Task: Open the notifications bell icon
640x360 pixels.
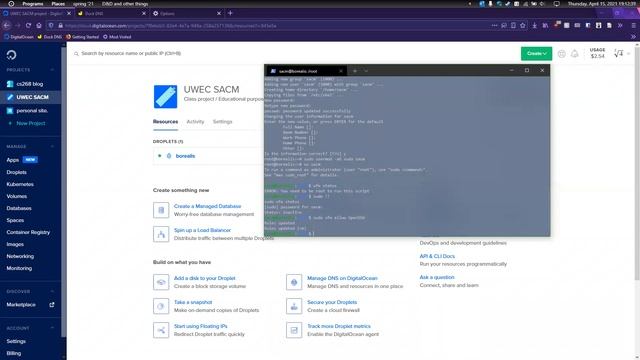Action: click(575, 53)
